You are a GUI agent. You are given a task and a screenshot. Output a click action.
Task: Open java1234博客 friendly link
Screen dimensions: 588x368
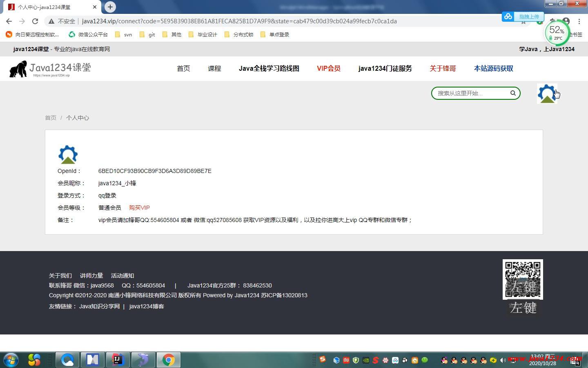(x=147, y=306)
